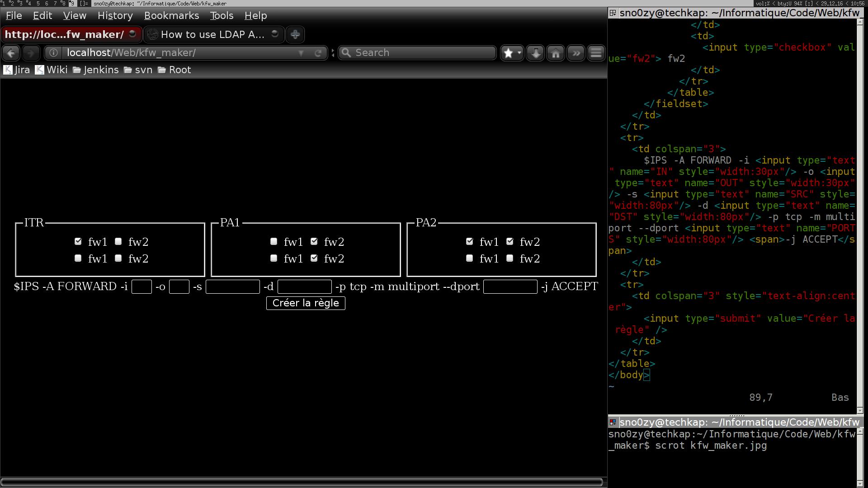Open the site information icon in the address bar
This screenshot has height=488, width=868.
[53, 53]
